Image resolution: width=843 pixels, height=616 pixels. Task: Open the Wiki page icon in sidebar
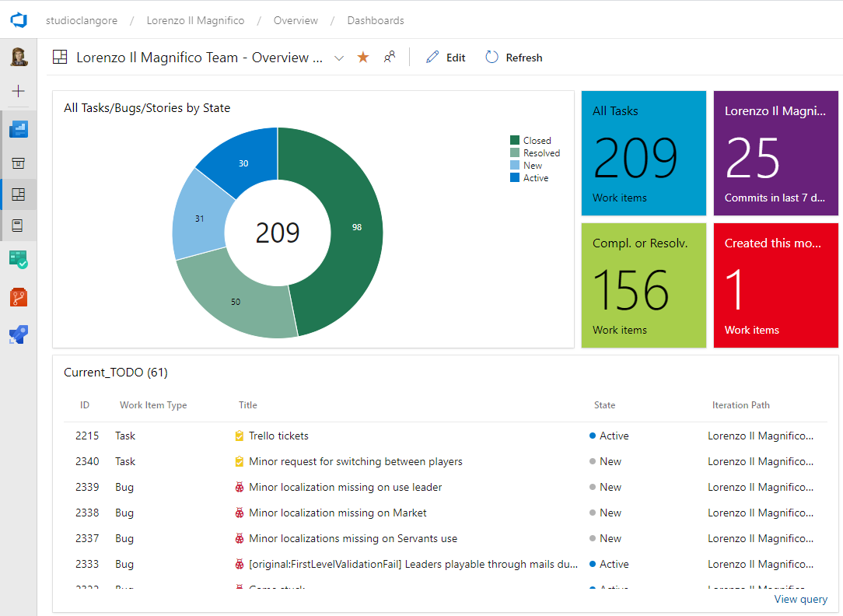[19, 226]
